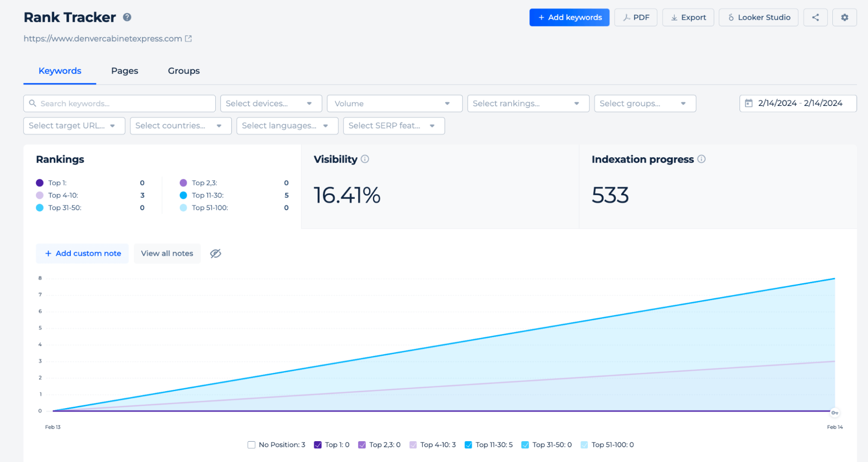Check the No Position: 3 checkbox
Screen dimensions: 868x462
coord(251,445)
